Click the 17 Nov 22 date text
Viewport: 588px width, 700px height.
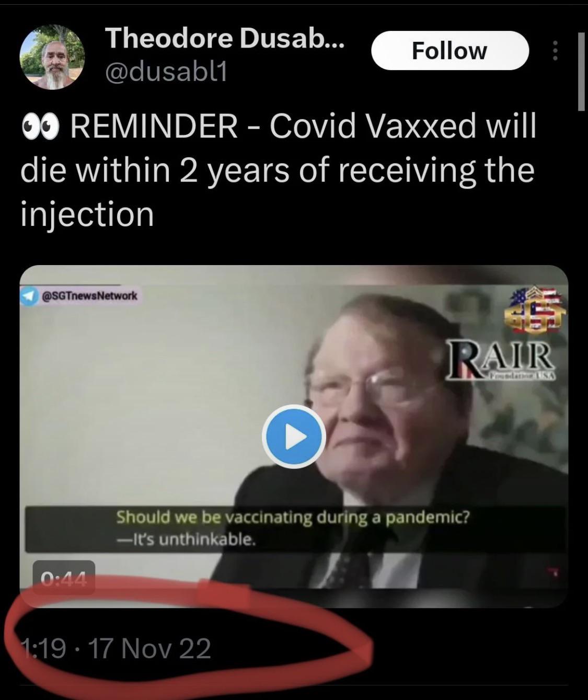[x=150, y=649]
